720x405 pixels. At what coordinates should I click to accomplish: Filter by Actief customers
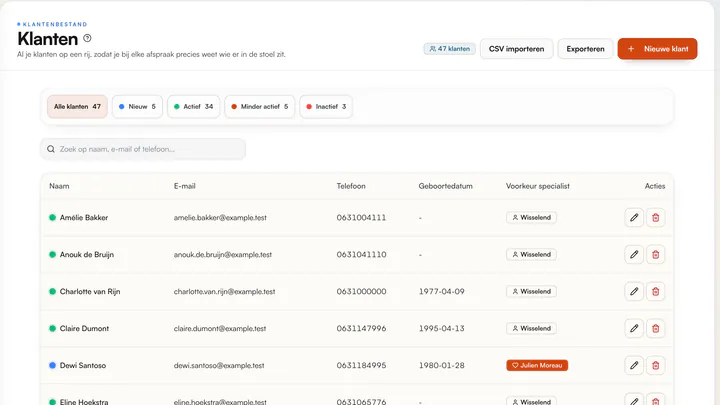click(193, 107)
